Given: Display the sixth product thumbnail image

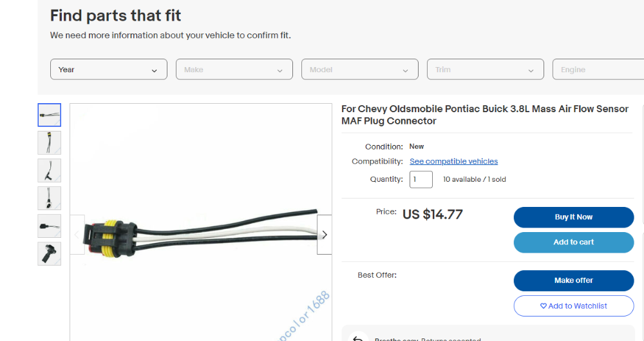Looking at the screenshot, I should click(x=50, y=253).
